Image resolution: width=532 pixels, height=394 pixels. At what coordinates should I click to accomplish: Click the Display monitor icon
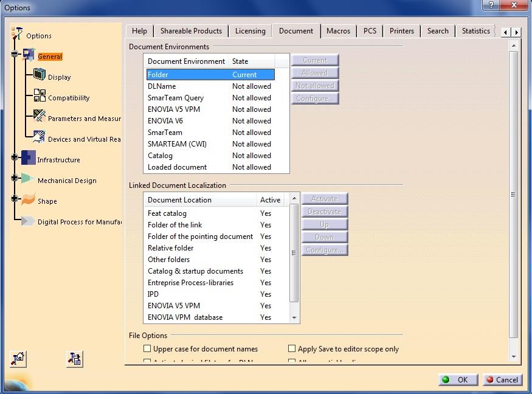(40, 74)
